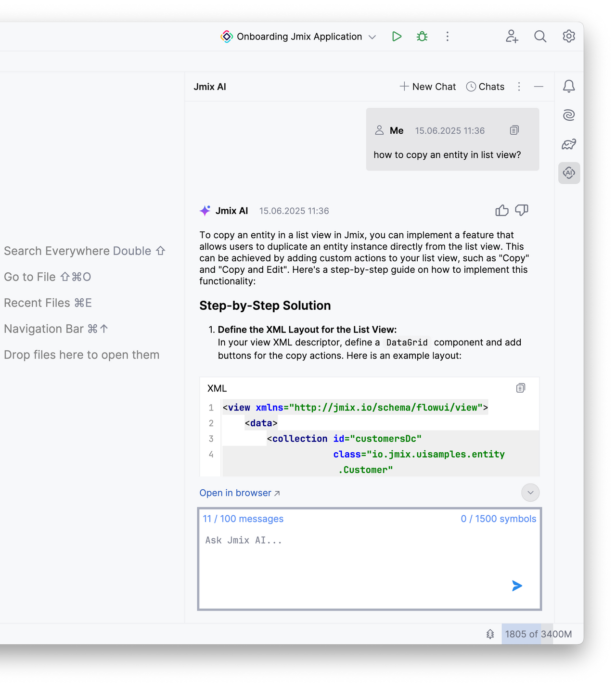This screenshot has height=687, width=616.
Task: Select the Jmix AI sidebar icon
Action: point(569,173)
